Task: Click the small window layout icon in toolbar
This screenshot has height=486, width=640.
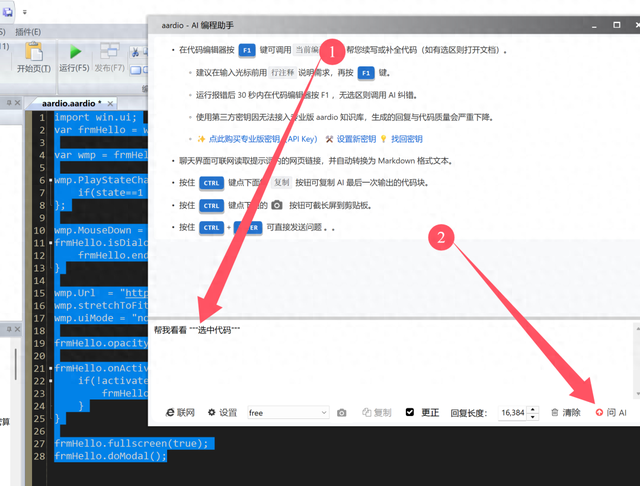Action: tap(136, 70)
